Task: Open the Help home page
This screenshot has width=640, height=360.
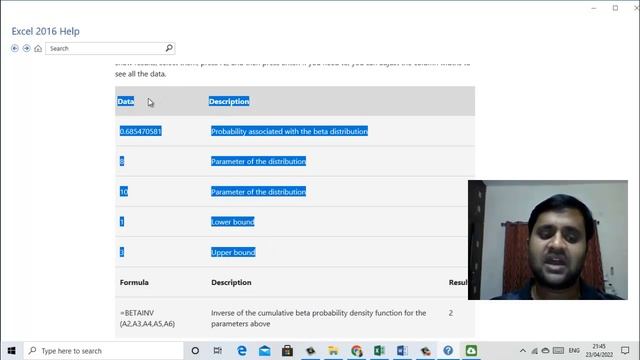Action: click(x=38, y=49)
